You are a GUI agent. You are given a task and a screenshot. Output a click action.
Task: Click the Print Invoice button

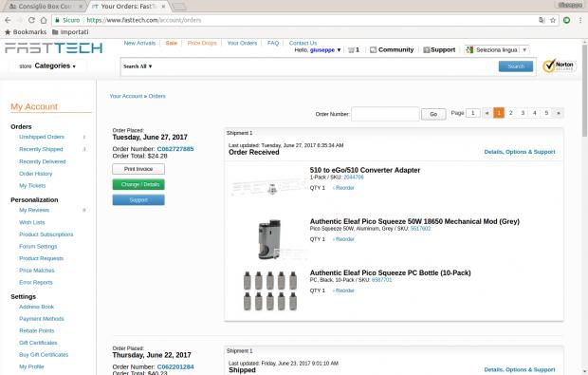(x=138, y=169)
